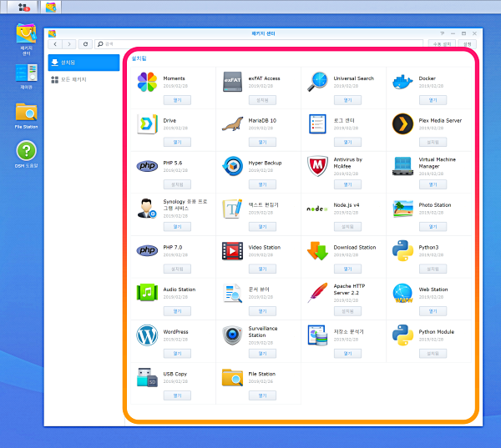Click the Video Station icon

pos(232,250)
